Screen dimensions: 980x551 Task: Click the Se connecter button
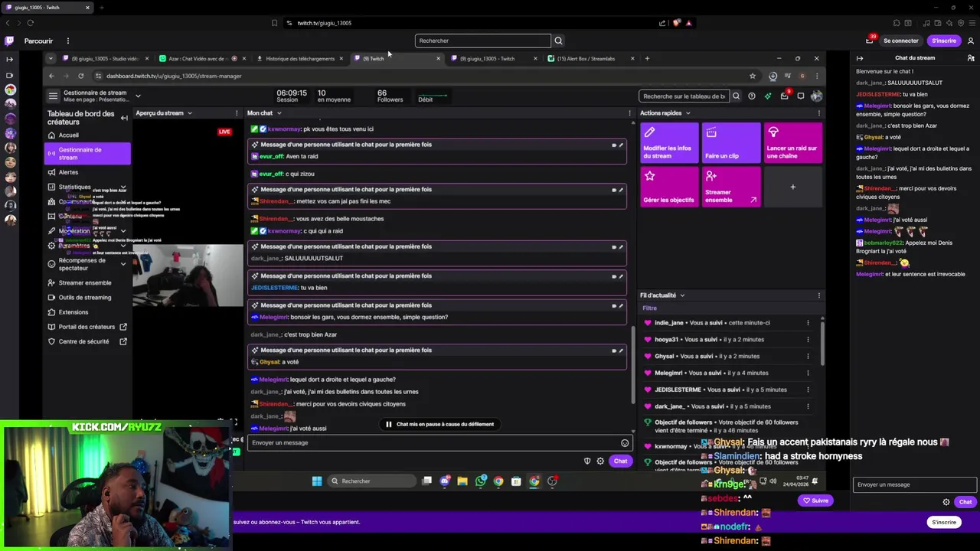point(900,41)
